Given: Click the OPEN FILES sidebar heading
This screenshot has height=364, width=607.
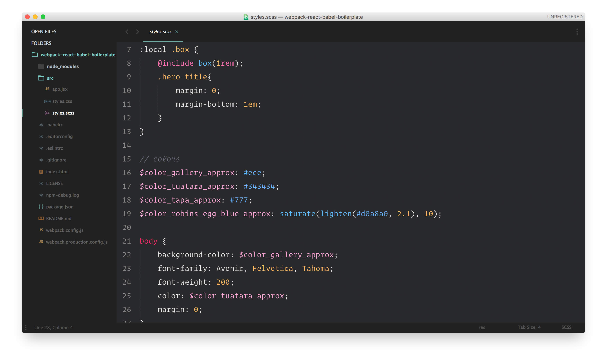Looking at the screenshot, I should click(x=44, y=31).
